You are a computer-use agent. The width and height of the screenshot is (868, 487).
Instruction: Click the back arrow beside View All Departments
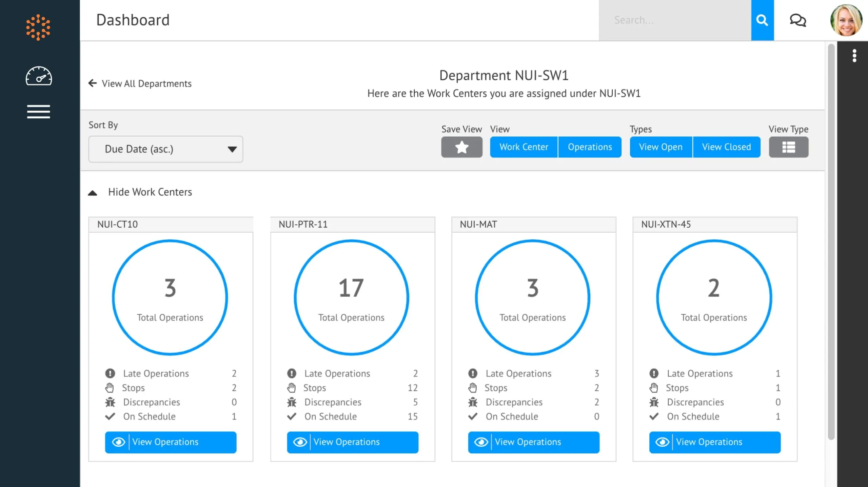click(x=92, y=83)
